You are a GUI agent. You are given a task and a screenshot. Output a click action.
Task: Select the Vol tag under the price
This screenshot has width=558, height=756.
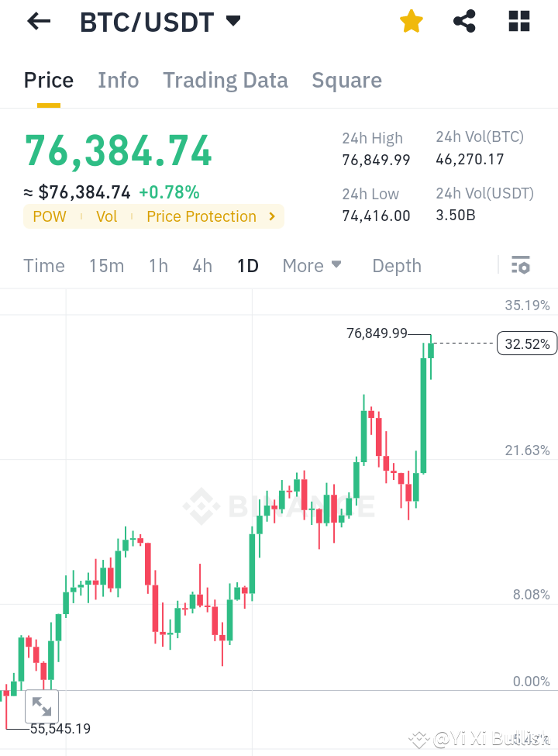[x=106, y=216]
